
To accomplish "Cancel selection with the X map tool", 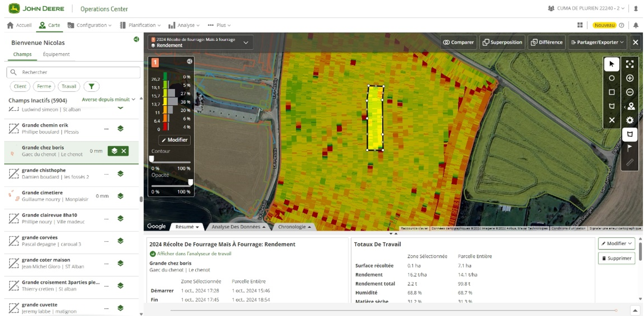I will pyautogui.click(x=612, y=120).
